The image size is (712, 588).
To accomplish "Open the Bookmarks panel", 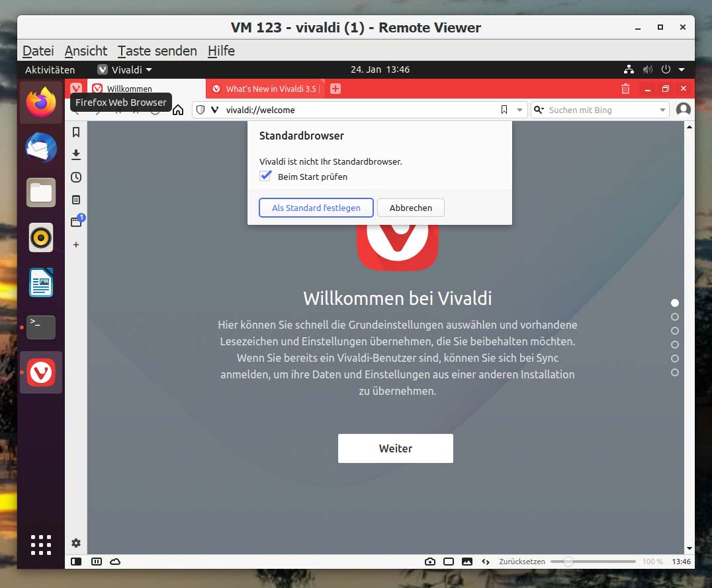I will point(76,132).
